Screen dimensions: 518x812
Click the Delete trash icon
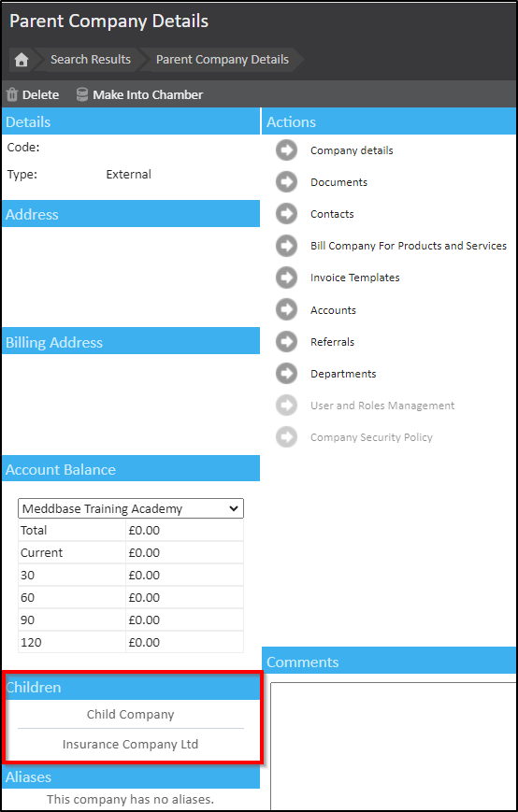12,94
